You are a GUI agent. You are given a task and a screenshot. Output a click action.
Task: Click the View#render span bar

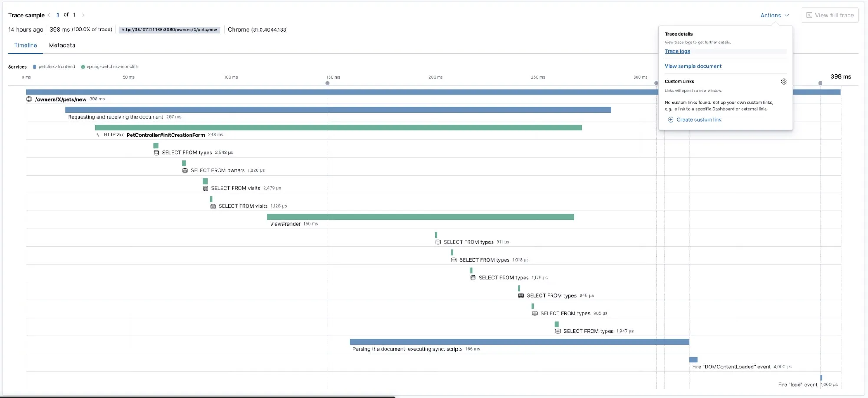[420, 217]
